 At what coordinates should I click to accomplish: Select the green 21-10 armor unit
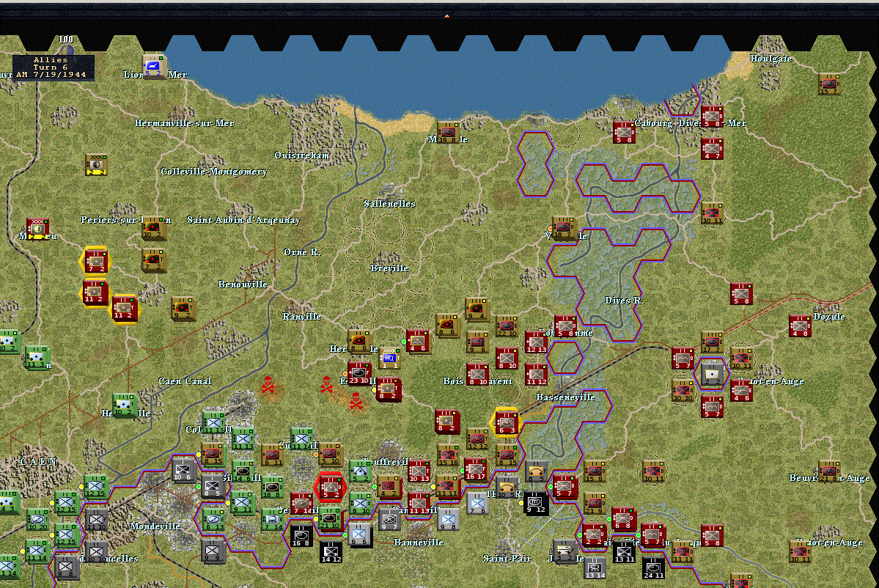(330, 518)
